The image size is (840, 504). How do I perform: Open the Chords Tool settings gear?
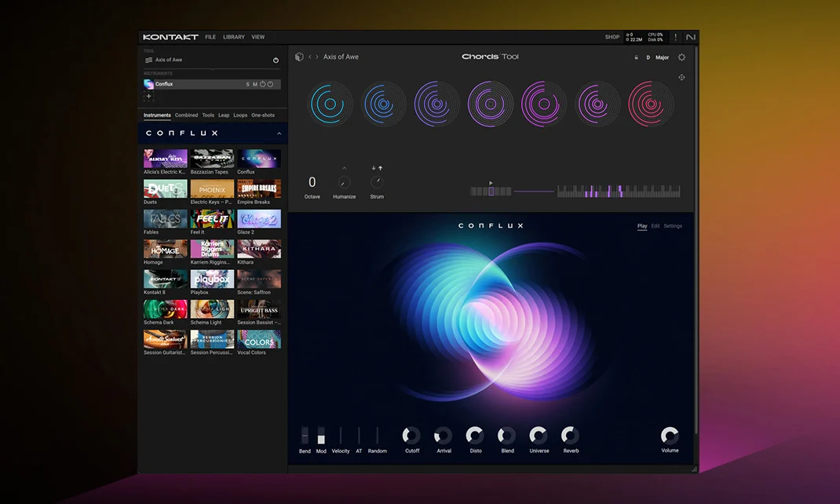681,57
